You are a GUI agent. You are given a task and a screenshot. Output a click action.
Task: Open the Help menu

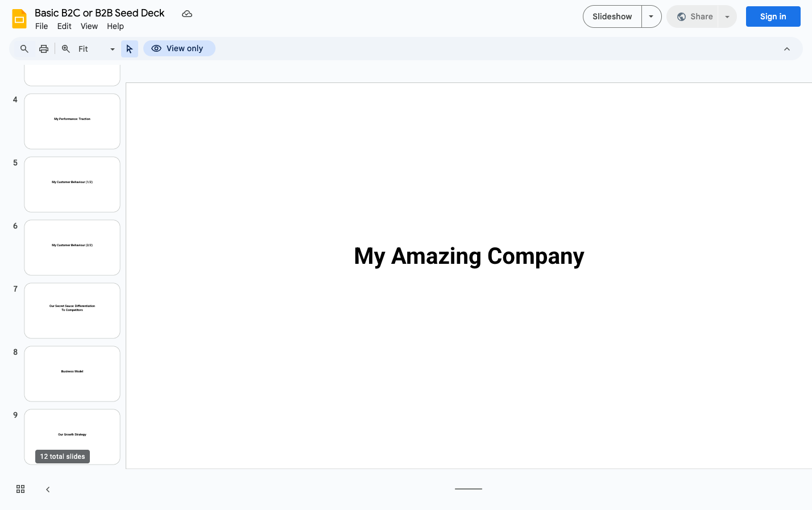115,26
